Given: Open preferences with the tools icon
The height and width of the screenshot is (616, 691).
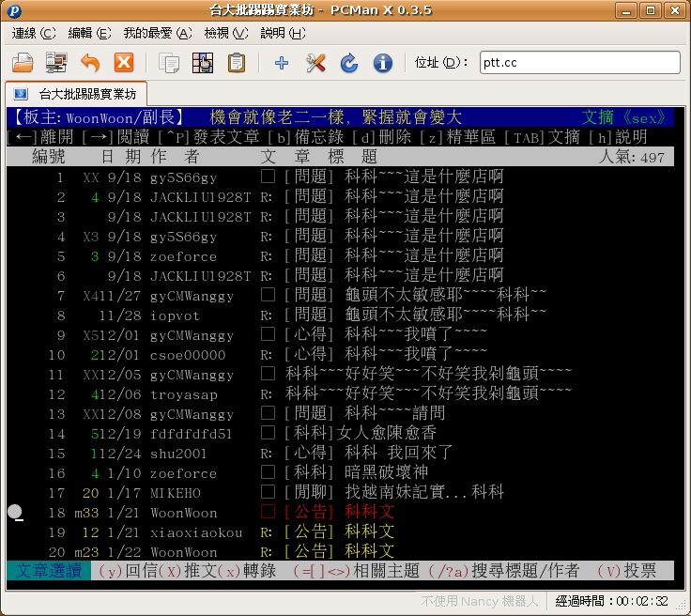Looking at the screenshot, I should coord(315,63).
